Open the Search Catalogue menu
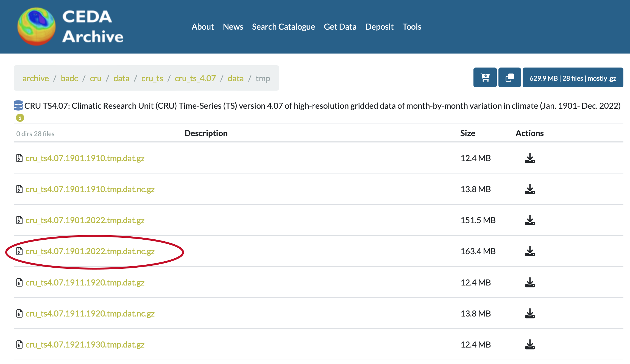Viewport: 630px width, 364px height. click(283, 27)
